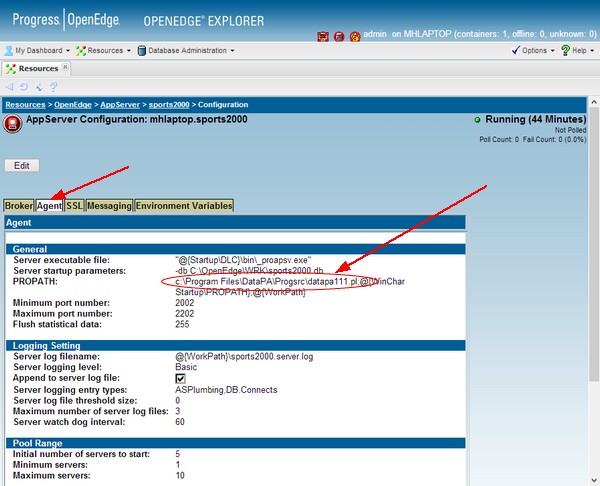Image resolution: width=600 pixels, height=486 pixels.
Task: Follow the OpenEdge breadcrumb link
Action: 73,105
